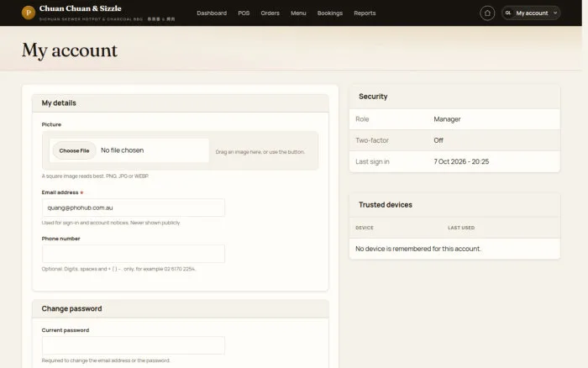Open the POS section
The width and height of the screenshot is (588, 368).
tap(244, 13)
